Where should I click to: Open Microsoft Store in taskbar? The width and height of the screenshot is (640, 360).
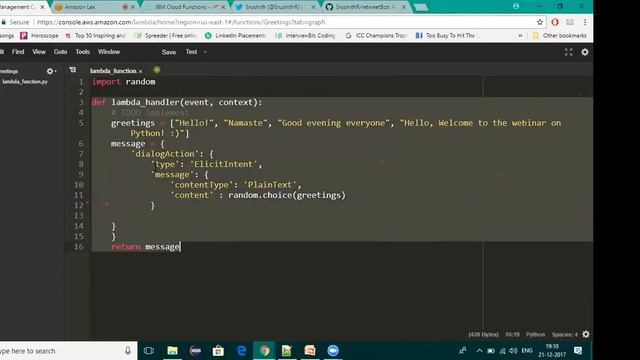coord(218,351)
